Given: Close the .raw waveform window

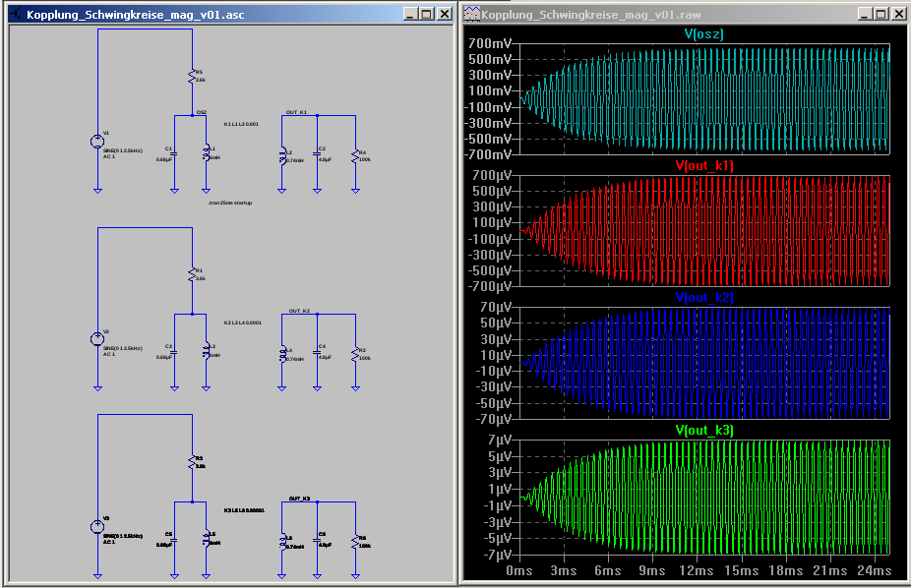Looking at the screenshot, I should (x=899, y=14).
